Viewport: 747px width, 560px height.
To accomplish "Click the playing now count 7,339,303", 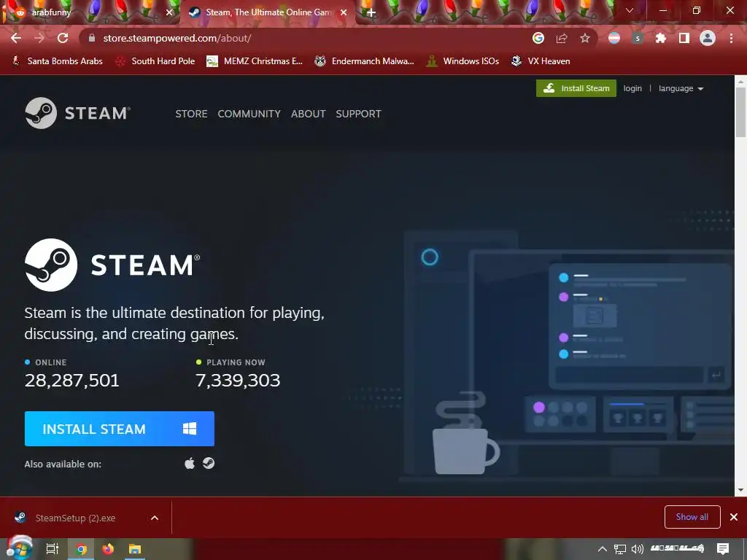I will coord(238,380).
